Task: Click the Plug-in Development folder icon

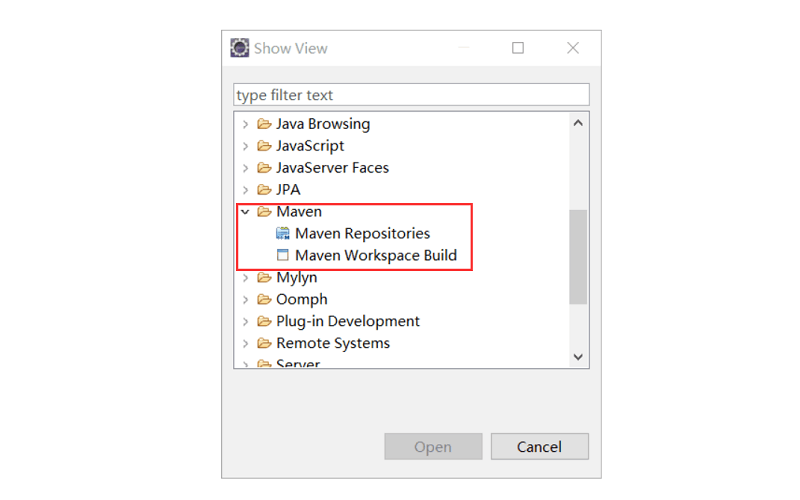Action: [264, 321]
